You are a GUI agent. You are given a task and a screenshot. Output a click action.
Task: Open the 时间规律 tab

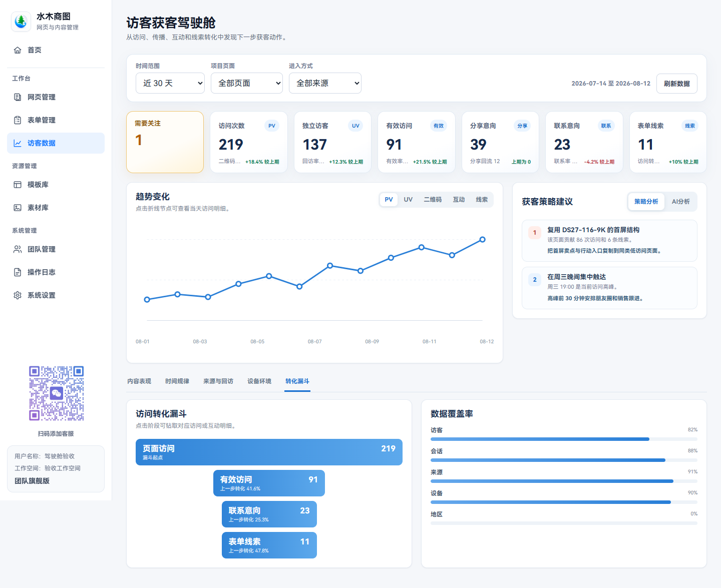tap(177, 381)
